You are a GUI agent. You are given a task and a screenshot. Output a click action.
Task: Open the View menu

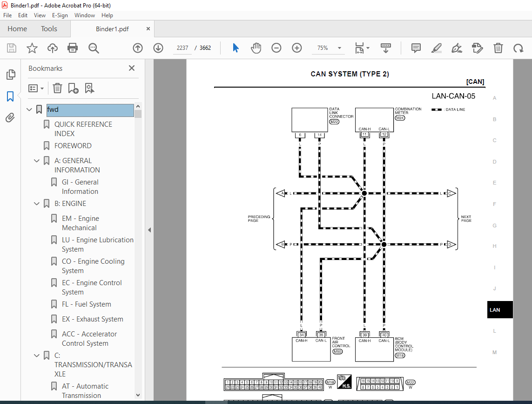40,15
